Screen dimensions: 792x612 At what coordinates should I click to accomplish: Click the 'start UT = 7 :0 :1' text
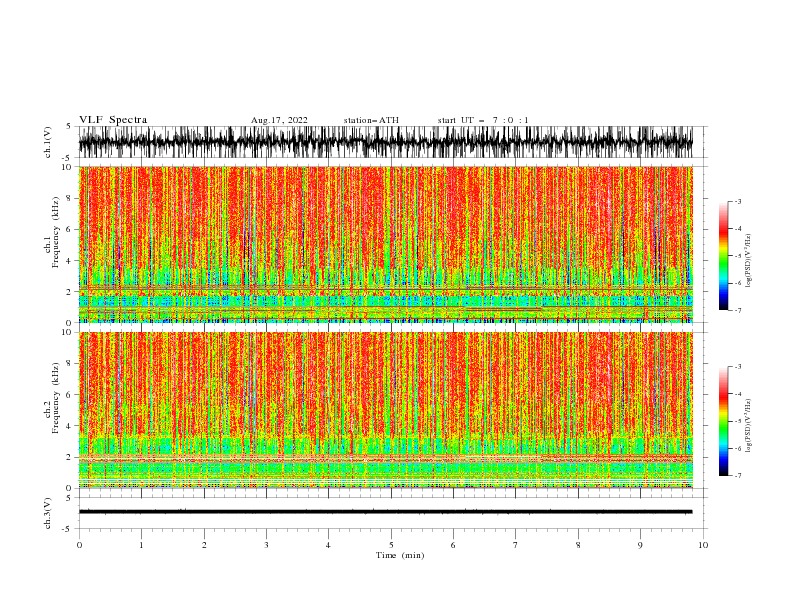click(x=483, y=120)
